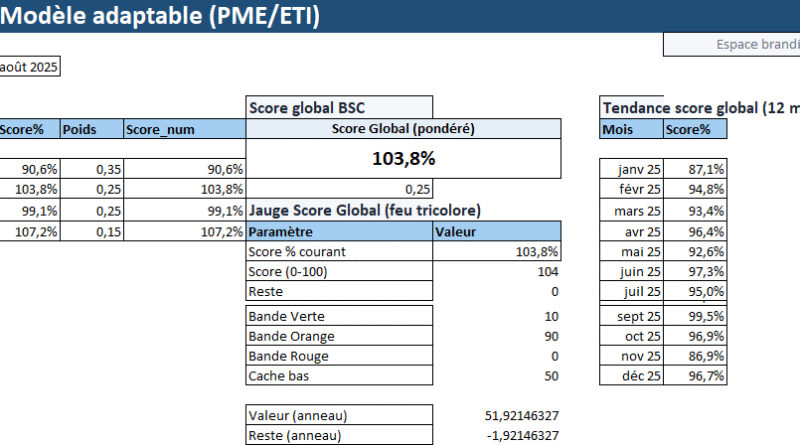Click the Score_num cell showing 107,2%

point(185,232)
